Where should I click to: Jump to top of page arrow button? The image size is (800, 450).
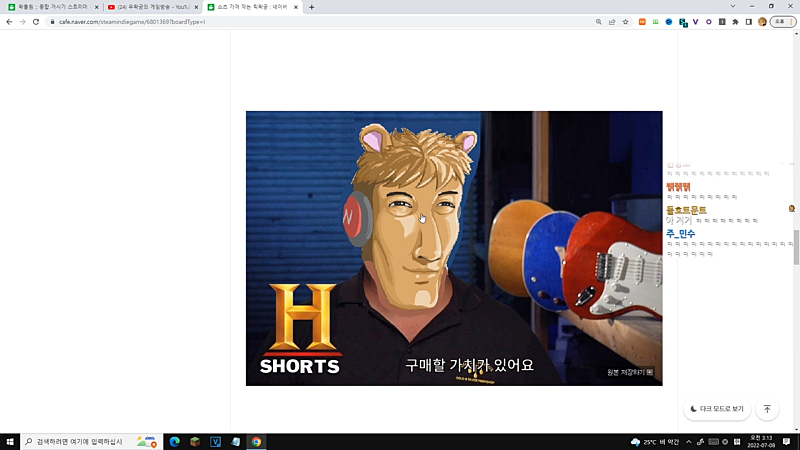click(767, 409)
